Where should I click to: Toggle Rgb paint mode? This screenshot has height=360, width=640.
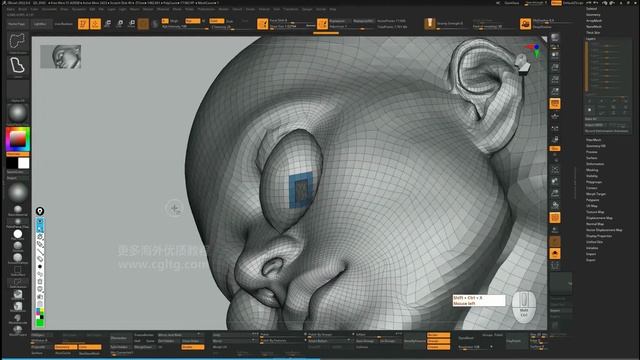click(x=193, y=21)
